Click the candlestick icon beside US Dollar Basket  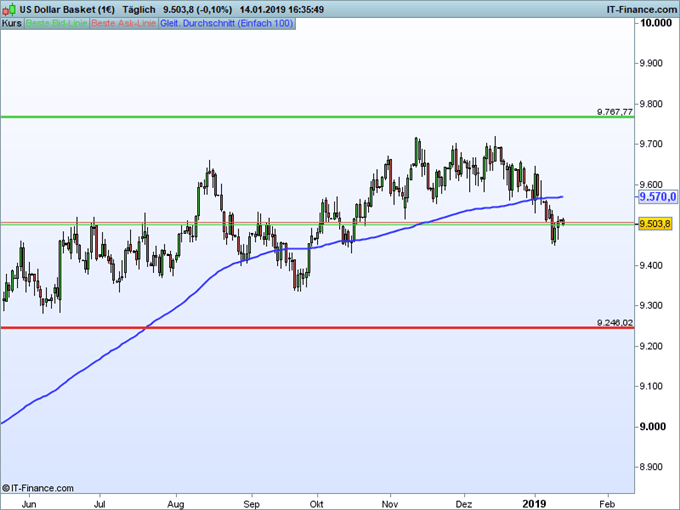[10, 9]
